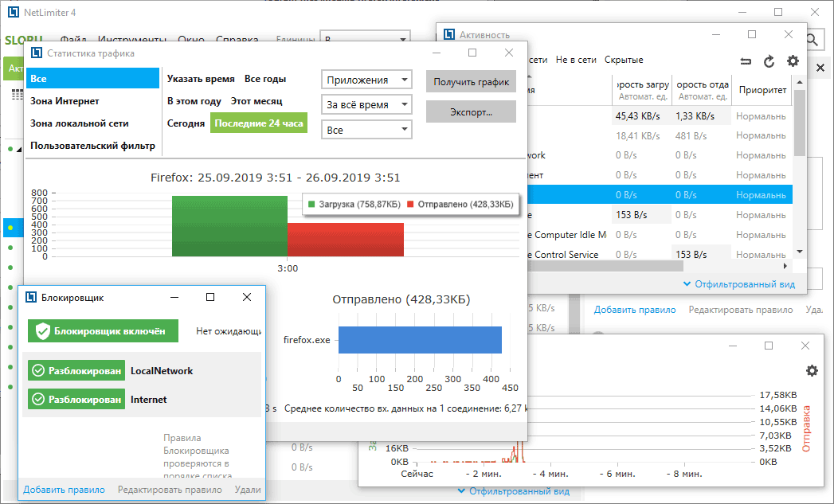Screen dimensions: 834x504
Task: Click scroll-down arrow in Активность list
Action: (x=800, y=252)
